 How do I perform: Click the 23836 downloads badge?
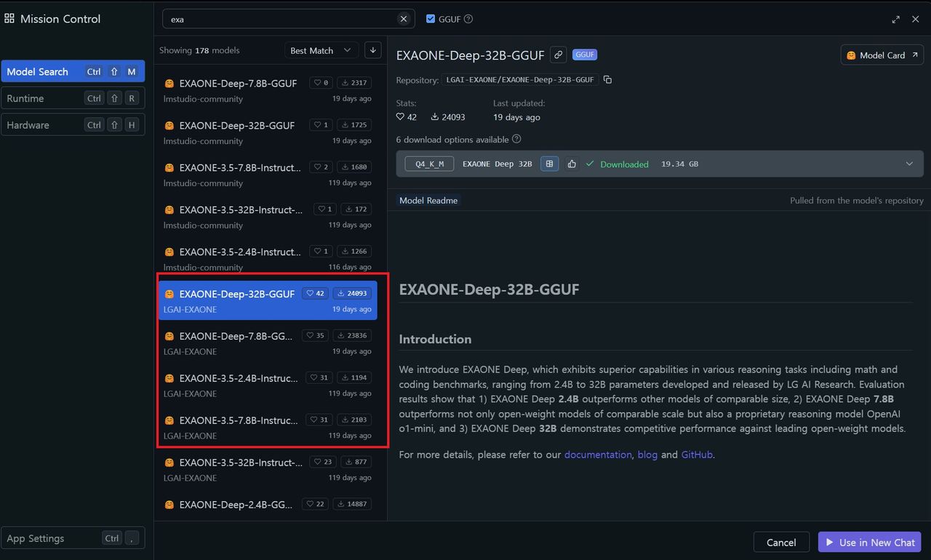352,335
